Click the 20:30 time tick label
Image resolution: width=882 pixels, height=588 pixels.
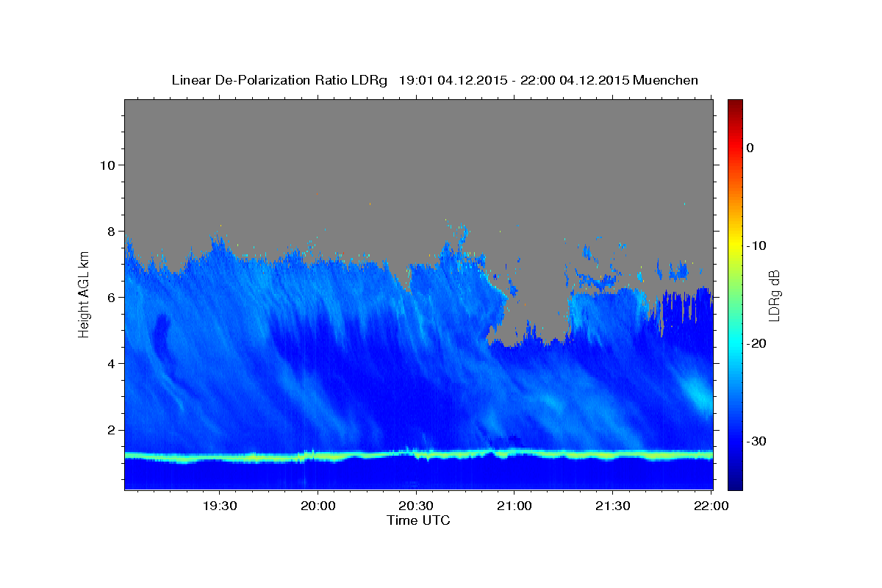(416, 506)
